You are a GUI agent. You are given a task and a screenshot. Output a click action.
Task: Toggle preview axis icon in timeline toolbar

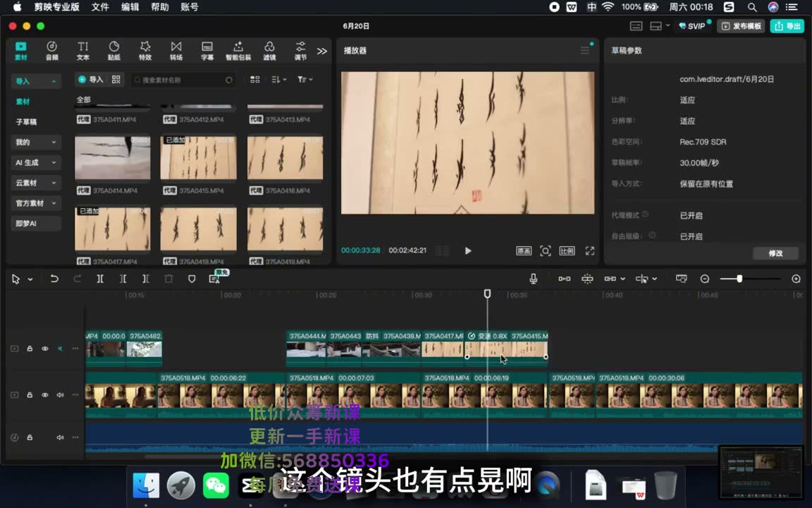(641, 279)
